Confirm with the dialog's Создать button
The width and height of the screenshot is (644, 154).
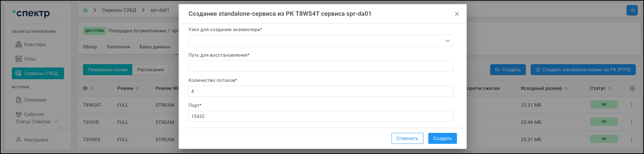point(442,138)
